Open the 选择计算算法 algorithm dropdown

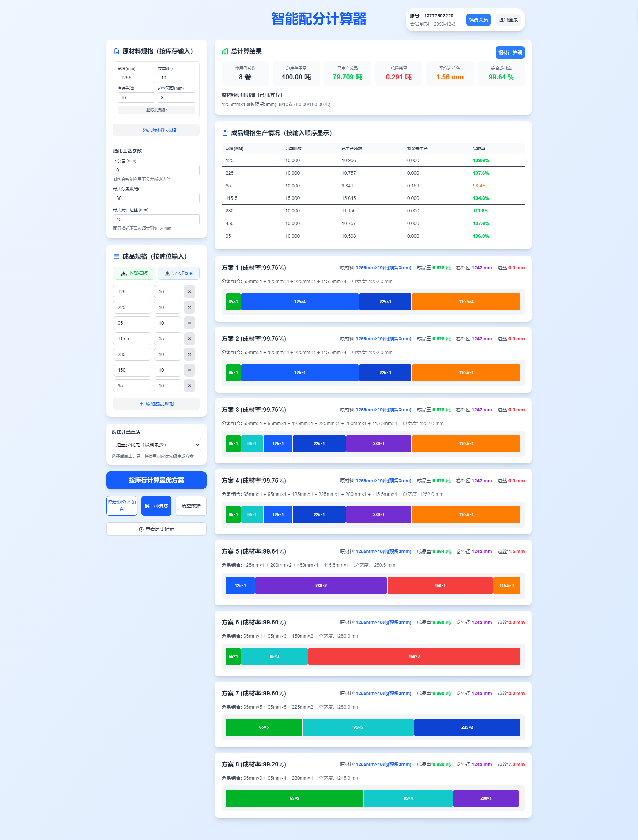coord(156,444)
